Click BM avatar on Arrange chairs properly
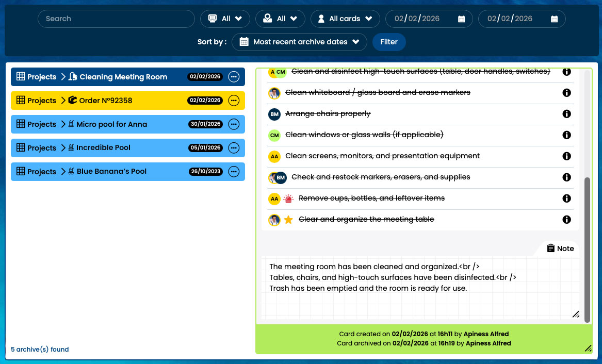This screenshot has width=602, height=364. click(x=274, y=114)
